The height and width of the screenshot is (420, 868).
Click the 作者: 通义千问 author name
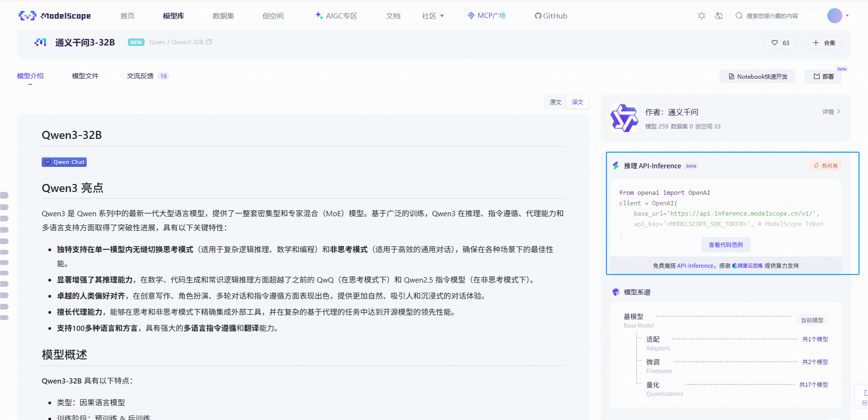click(x=672, y=112)
